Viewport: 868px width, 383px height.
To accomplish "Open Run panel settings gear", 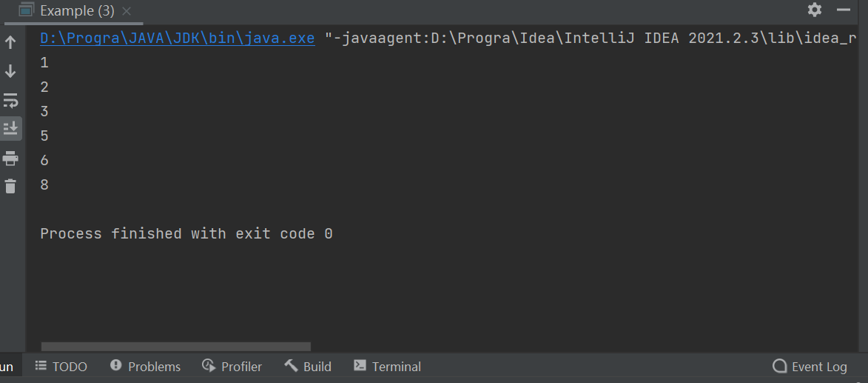I will [815, 10].
